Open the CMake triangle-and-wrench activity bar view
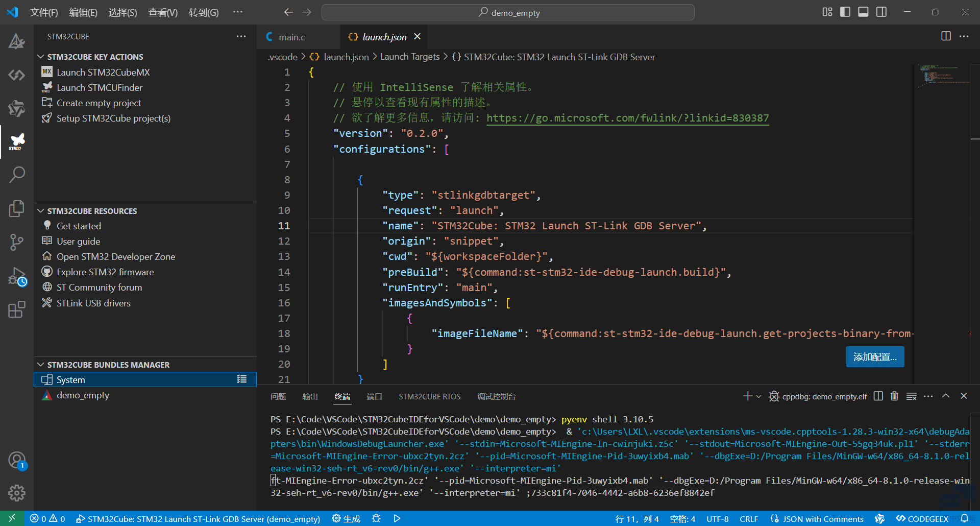Screen dimensions: 980x526 point(16,41)
